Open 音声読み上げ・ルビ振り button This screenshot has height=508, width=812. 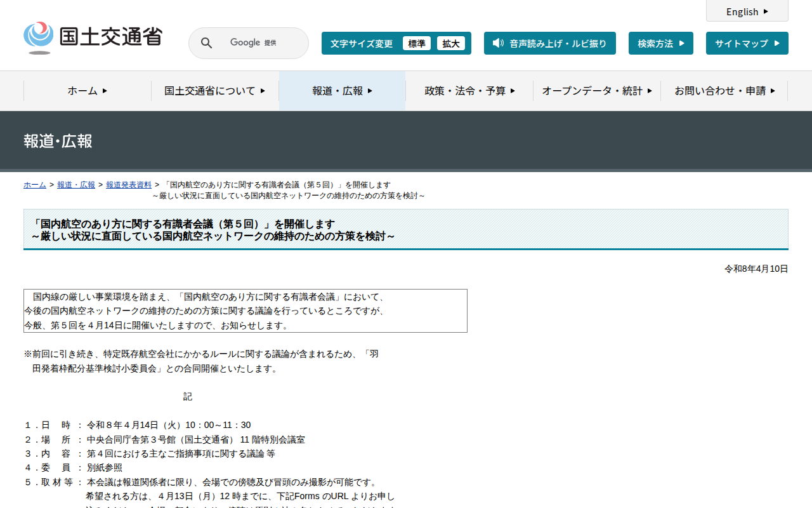pyautogui.click(x=550, y=43)
